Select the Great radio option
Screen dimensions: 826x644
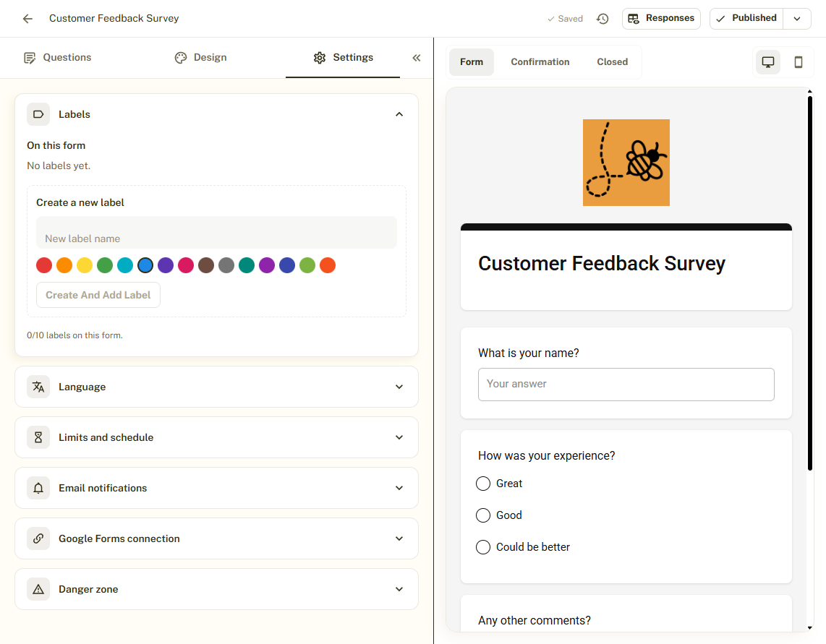point(483,484)
